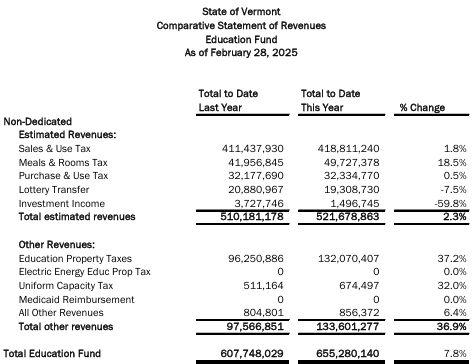Select the 'Total to Date Last Year' column header
Image resolution: width=476 pixels, height=364 pixels.
click(x=228, y=100)
